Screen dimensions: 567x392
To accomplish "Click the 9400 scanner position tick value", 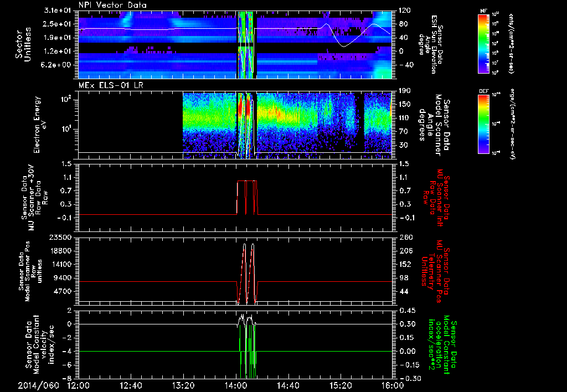I will (x=62, y=278).
